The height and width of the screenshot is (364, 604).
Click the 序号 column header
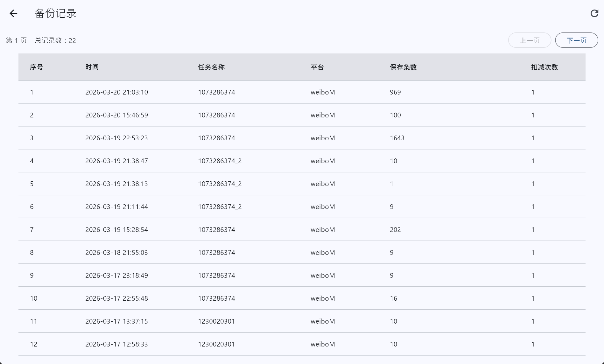pos(37,67)
